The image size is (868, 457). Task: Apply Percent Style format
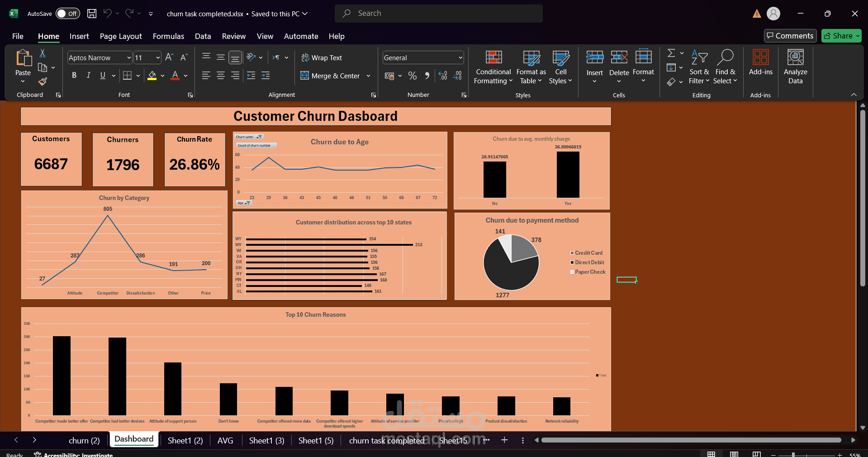pos(413,76)
